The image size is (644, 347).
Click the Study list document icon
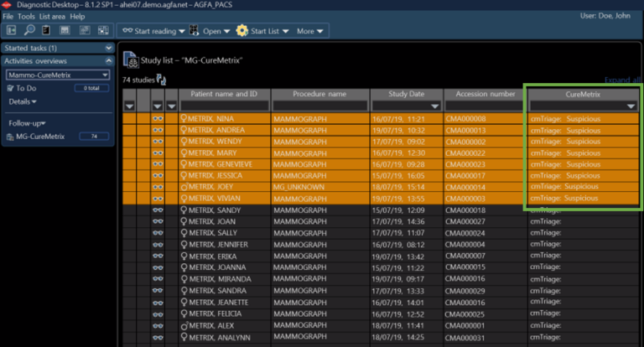coord(130,59)
